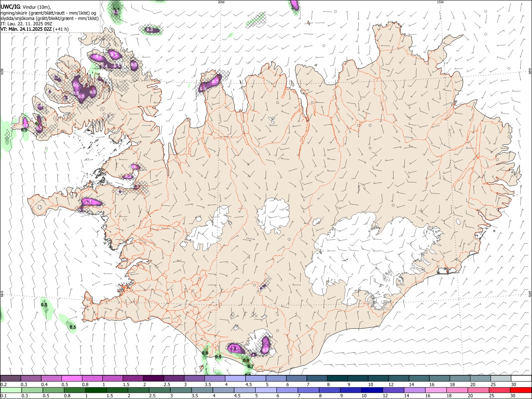Click the pink rain legend swatch between 18 and 20
This screenshot has height=399, width=532.
click(x=457, y=390)
